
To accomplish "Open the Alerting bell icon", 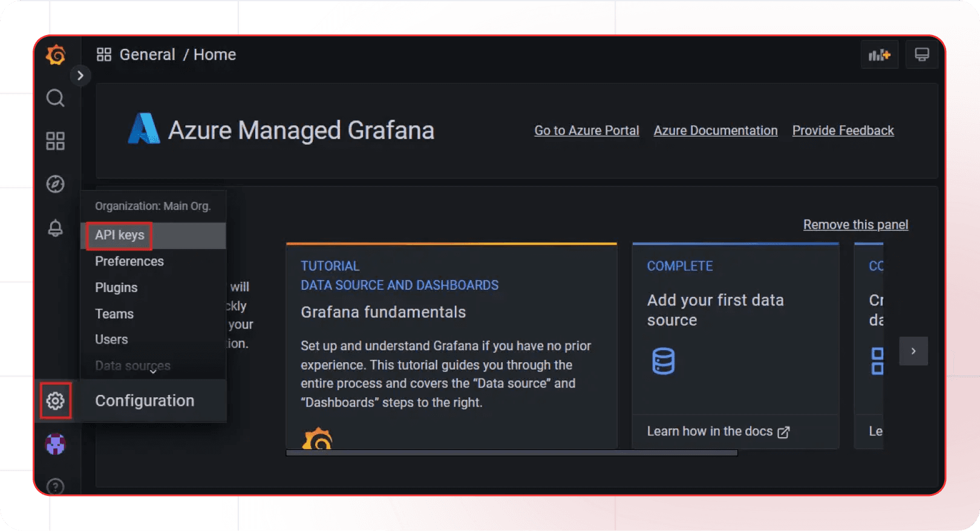I will (56, 228).
